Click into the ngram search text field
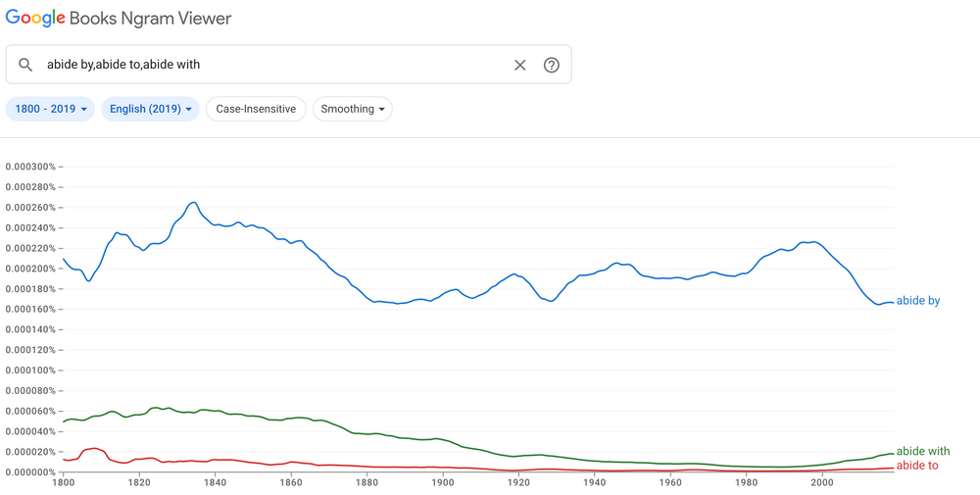The height and width of the screenshot is (495, 980). (274, 65)
